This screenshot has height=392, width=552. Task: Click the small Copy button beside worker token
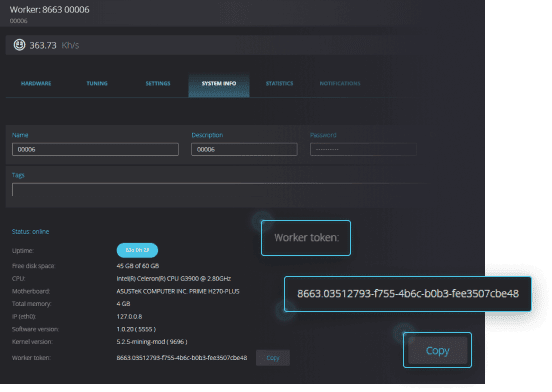pyautogui.click(x=273, y=358)
